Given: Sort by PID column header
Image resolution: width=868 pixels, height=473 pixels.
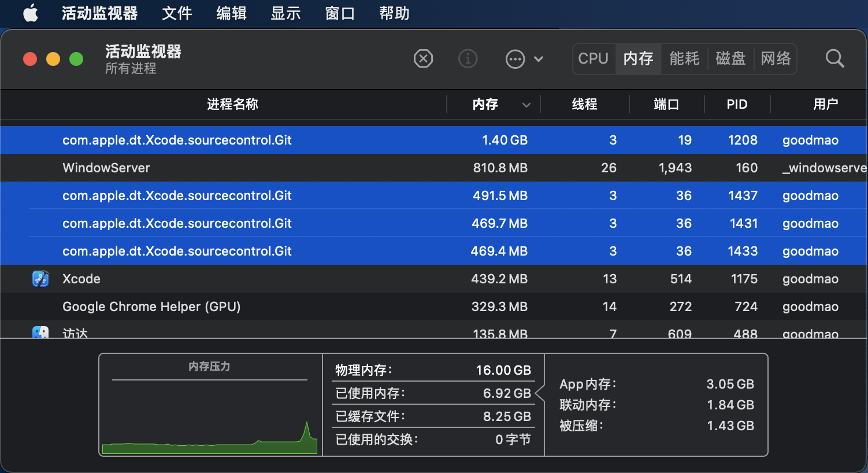Looking at the screenshot, I should click(737, 104).
